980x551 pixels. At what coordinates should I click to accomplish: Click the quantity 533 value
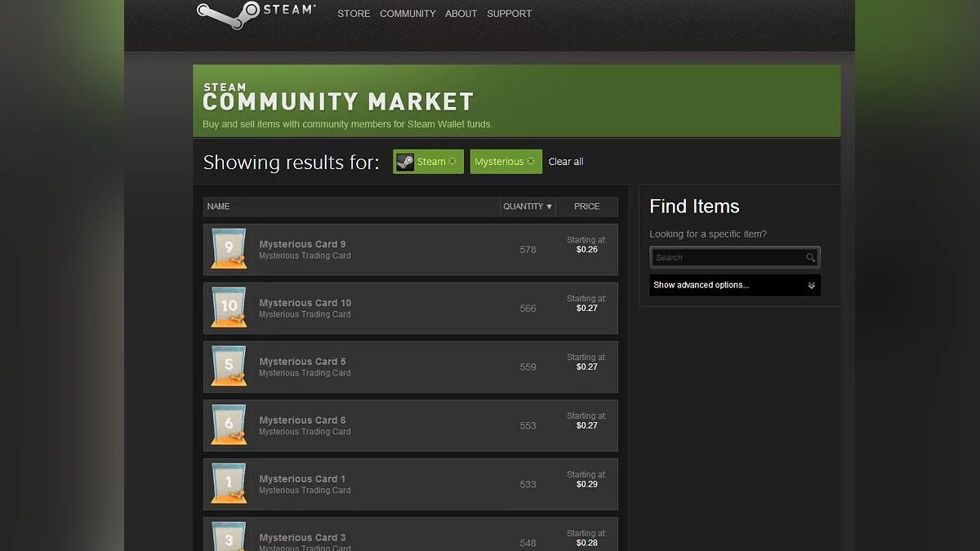[528, 485]
